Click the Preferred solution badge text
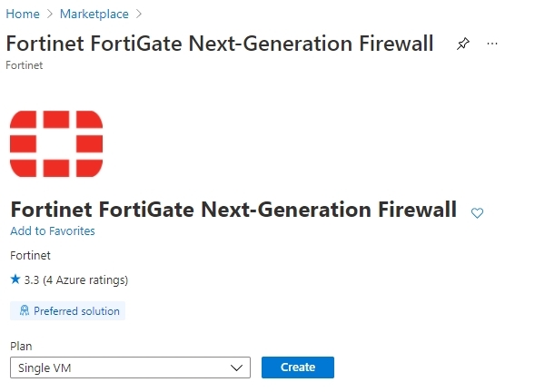Image resolution: width=535 pixels, height=392 pixels. (76, 311)
